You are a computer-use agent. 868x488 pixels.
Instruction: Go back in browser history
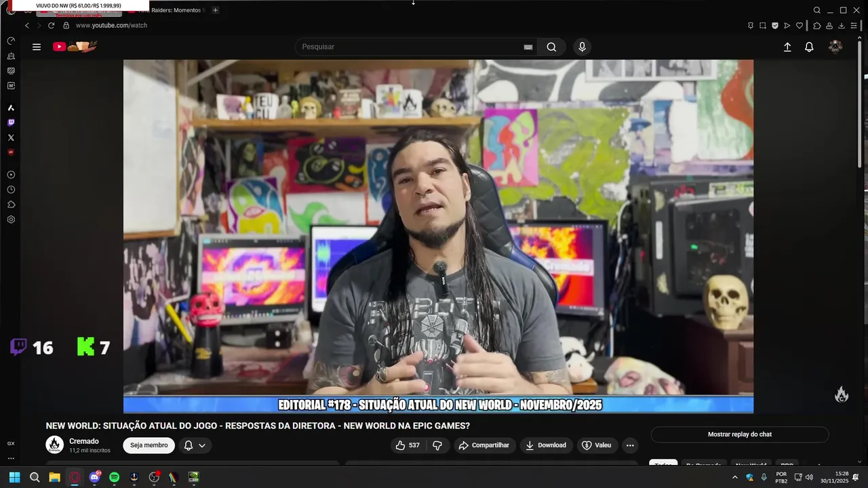(27, 25)
